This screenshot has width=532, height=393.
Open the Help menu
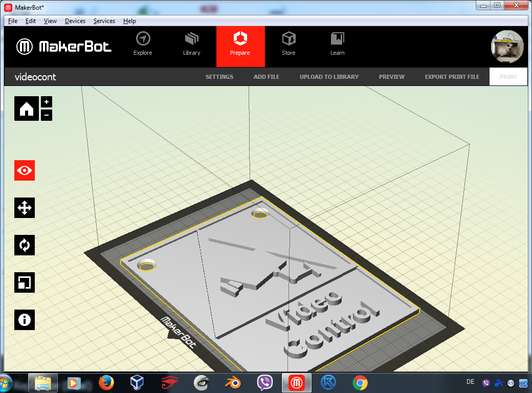coord(129,20)
